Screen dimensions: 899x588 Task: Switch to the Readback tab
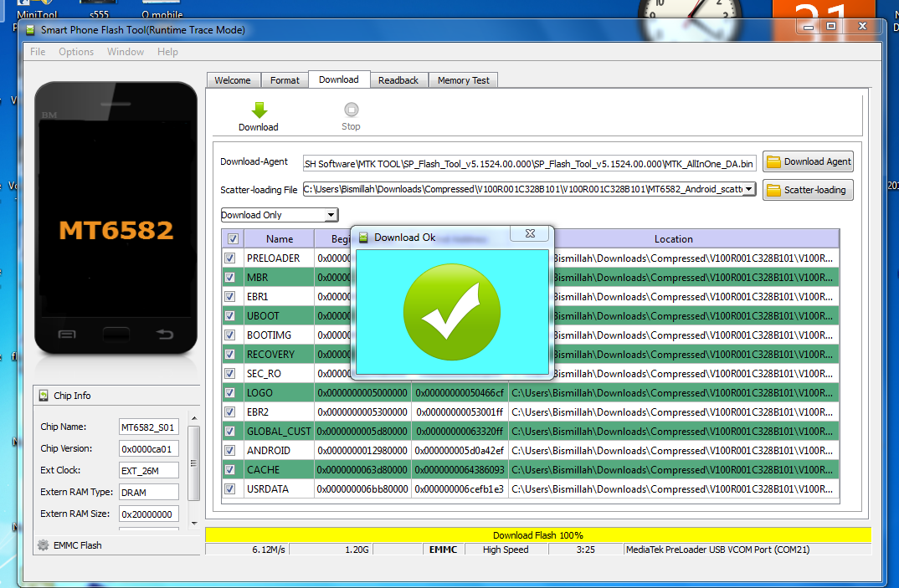[x=398, y=80]
